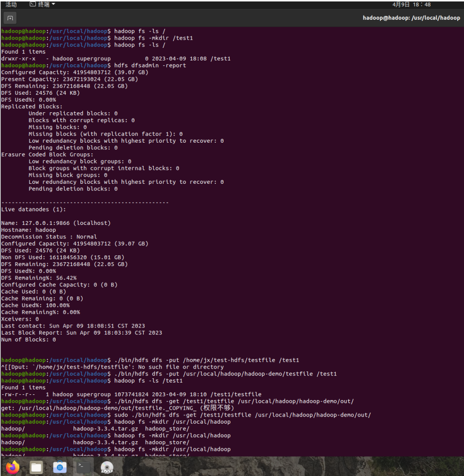
Task: Open the clock showing 4月9日 18:48
Action: click(x=411, y=4)
